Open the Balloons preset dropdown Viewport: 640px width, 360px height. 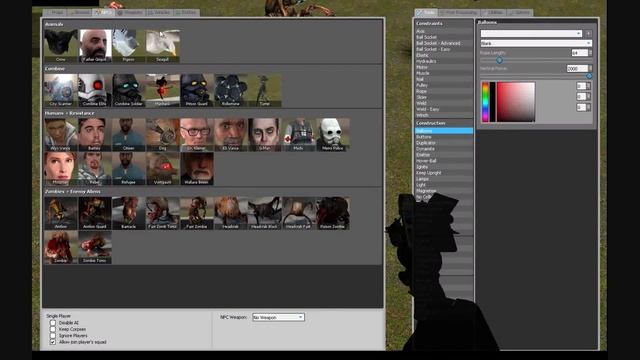pyautogui.click(x=531, y=33)
